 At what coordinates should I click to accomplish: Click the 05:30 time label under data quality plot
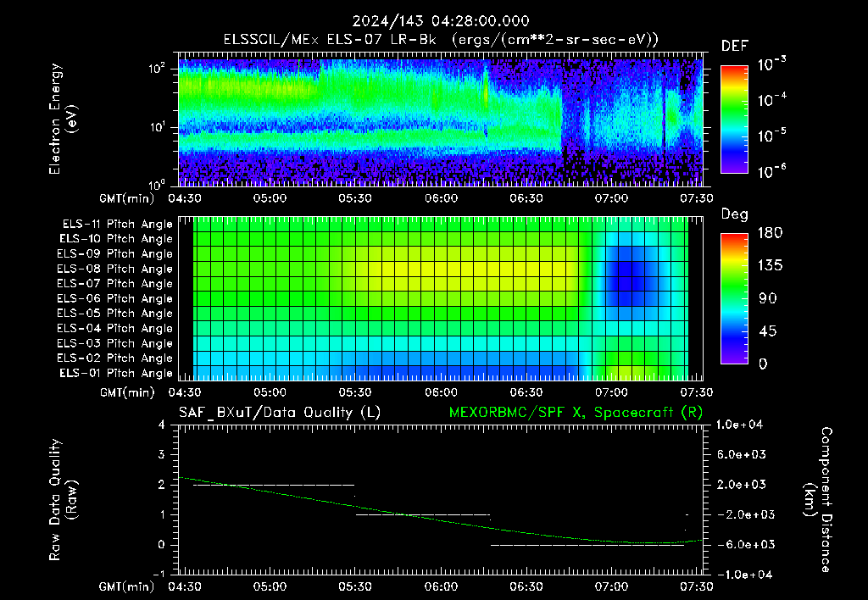355,586
